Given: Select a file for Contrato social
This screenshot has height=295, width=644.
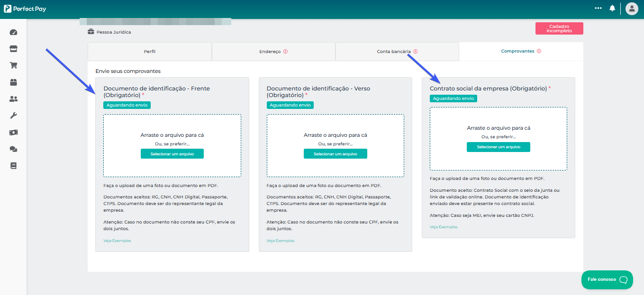Looking at the screenshot, I should coord(499,147).
